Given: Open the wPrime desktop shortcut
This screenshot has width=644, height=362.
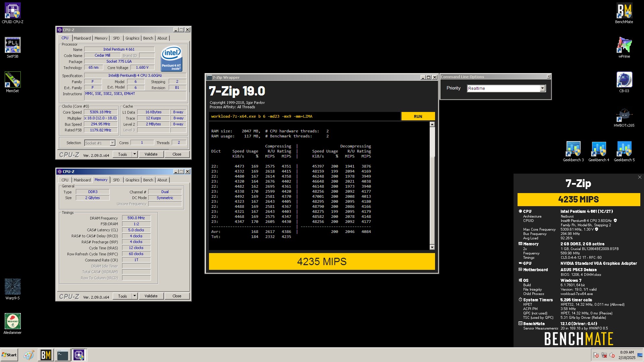Looking at the screenshot, I should pyautogui.click(x=624, y=48).
